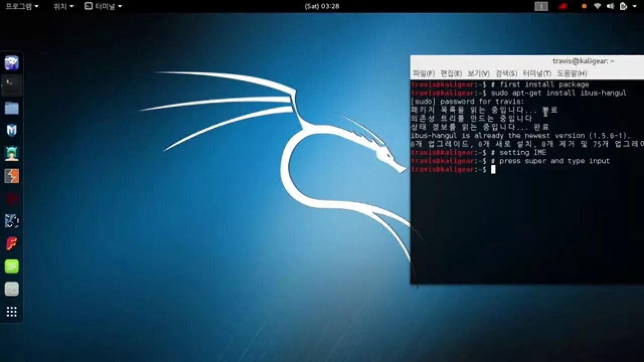Click the '# first install package' line
The image size is (644, 362).
(540, 84)
